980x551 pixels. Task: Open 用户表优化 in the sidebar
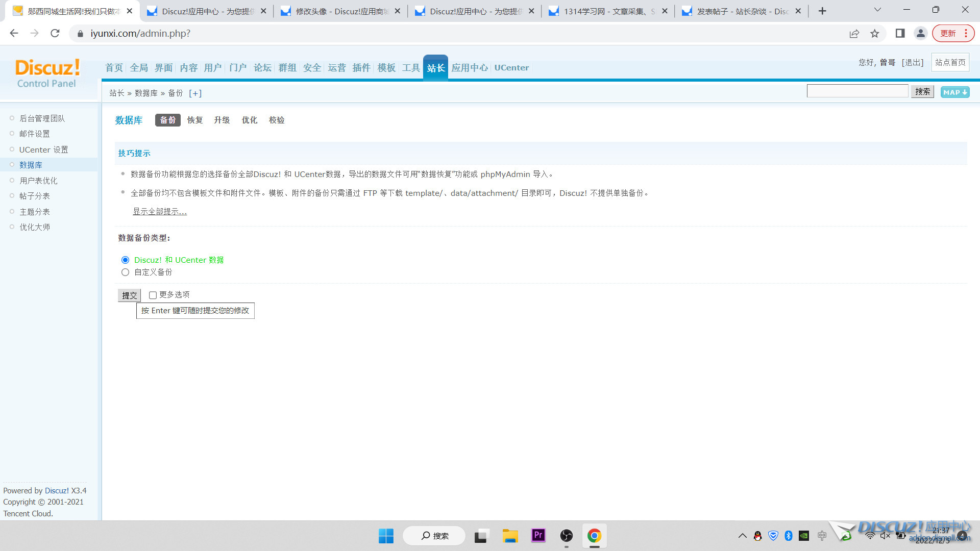[38, 181]
